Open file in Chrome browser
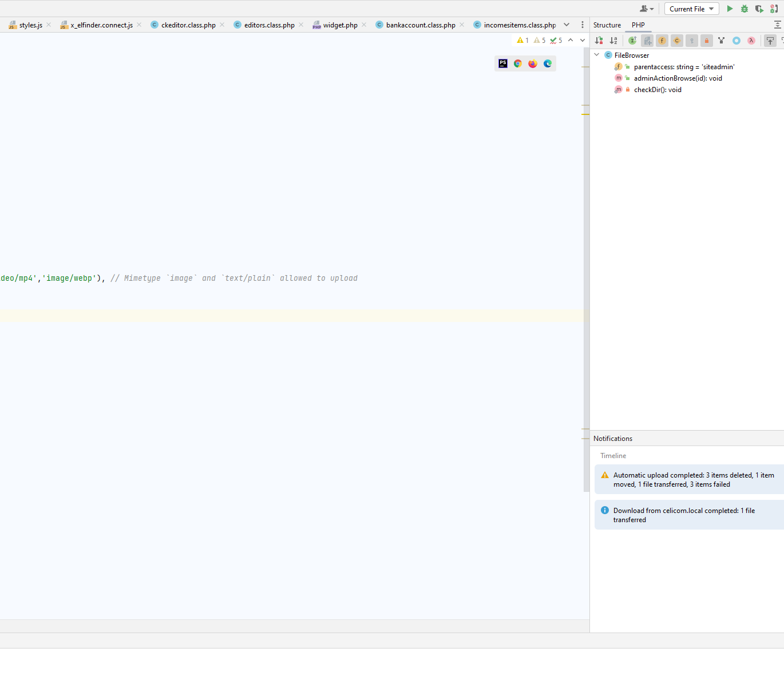The height and width of the screenshot is (700, 784). coord(518,63)
